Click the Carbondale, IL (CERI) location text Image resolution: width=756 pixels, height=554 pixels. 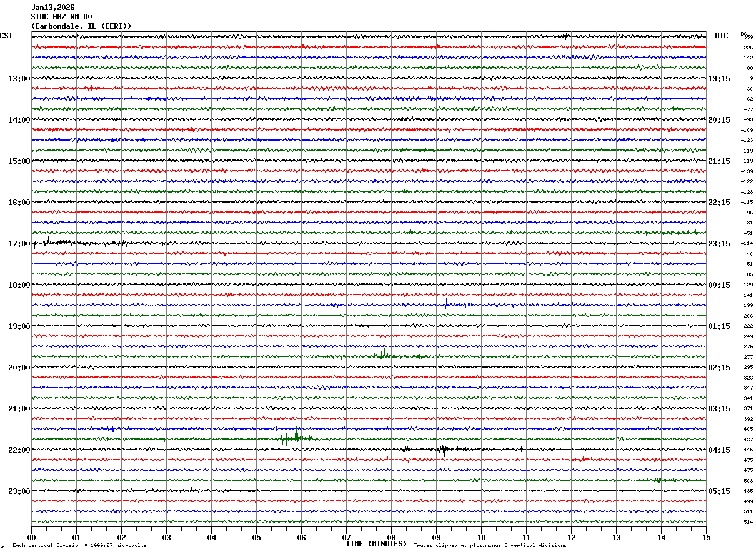(x=81, y=26)
